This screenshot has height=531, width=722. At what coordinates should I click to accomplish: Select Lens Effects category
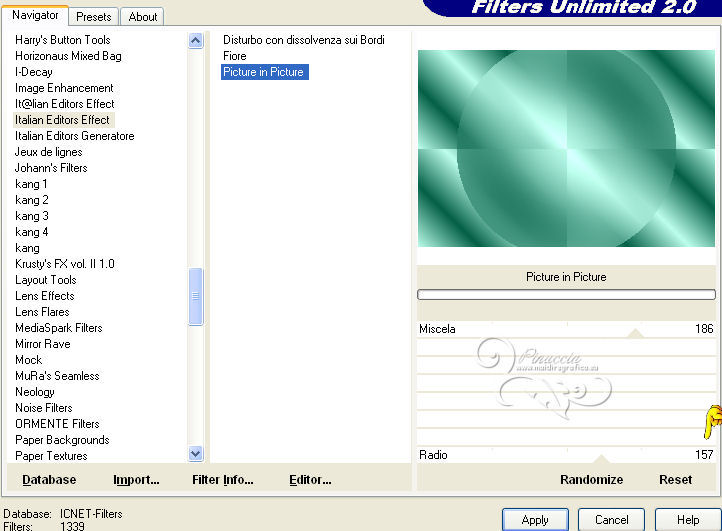44,296
